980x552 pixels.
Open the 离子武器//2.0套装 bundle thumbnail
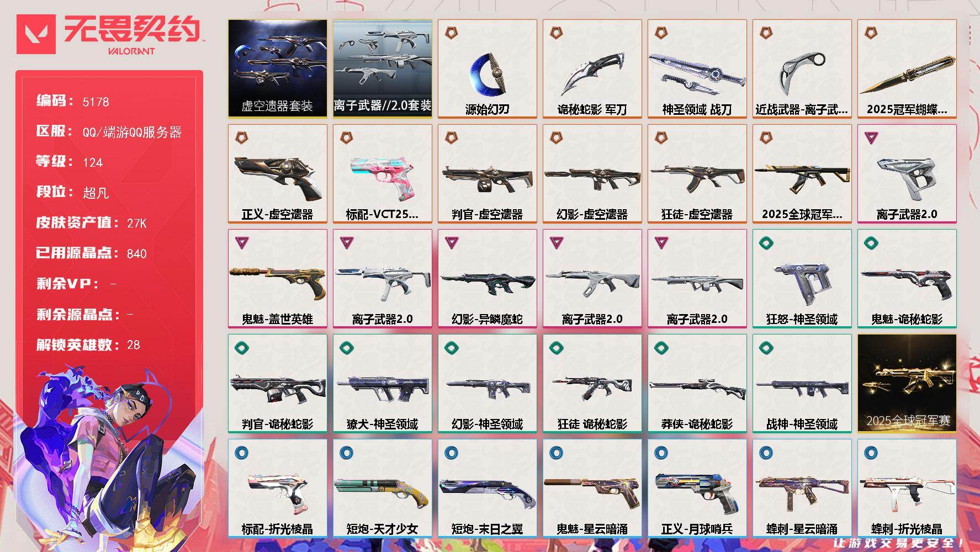point(382,69)
